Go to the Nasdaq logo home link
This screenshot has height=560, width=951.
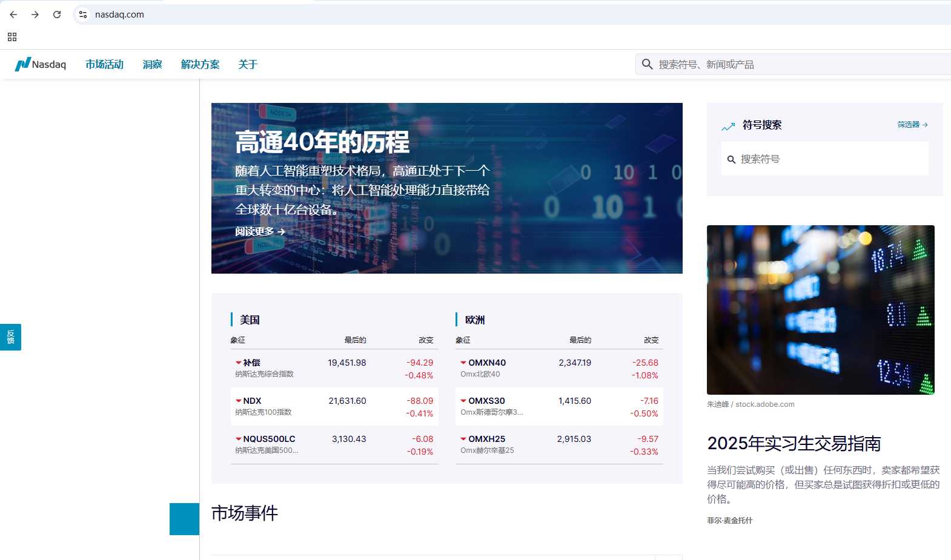(41, 64)
